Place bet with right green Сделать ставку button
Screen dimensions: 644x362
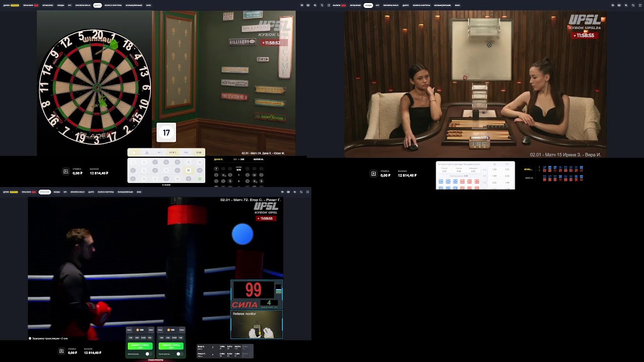coord(171,346)
